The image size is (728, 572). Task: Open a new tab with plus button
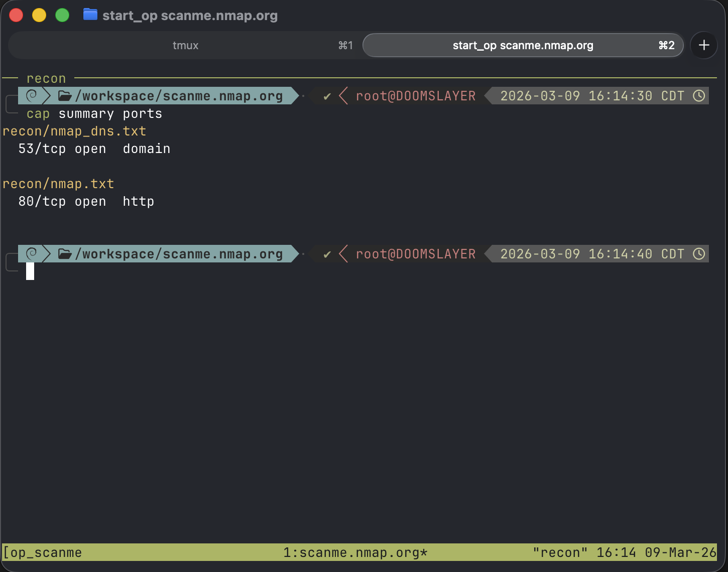(x=703, y=45)
